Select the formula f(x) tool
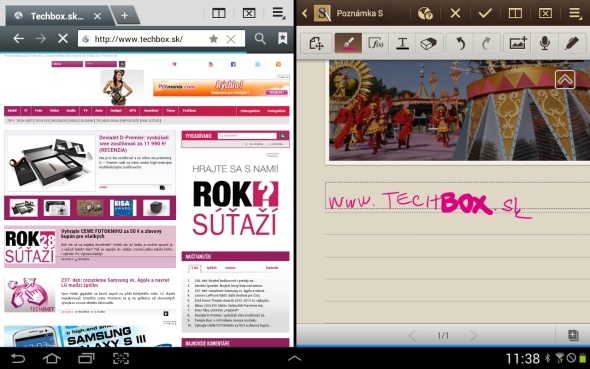The height and width of the screenshot is (369, 590). tap(376, 43)
